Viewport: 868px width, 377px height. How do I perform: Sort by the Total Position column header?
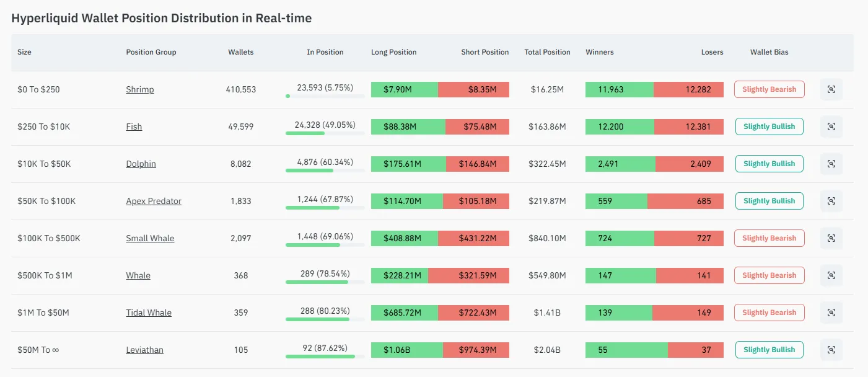[547, 52]
